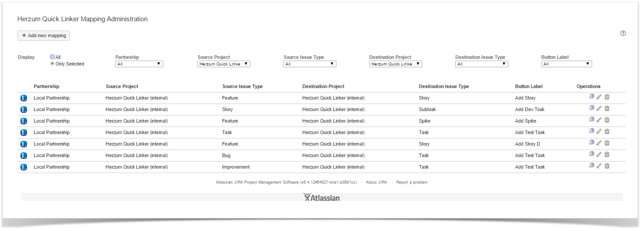
Task: Edit the Add Dev Task mapping
Action: [x=599, y=108]
